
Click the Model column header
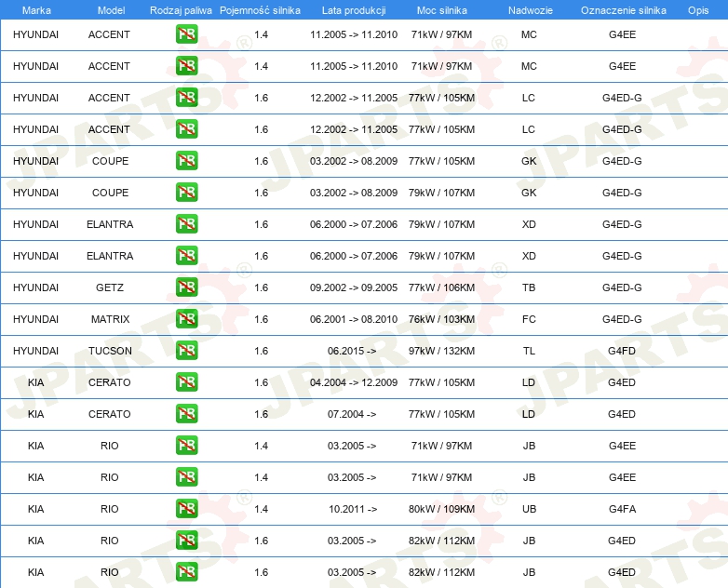pos(111,10)
